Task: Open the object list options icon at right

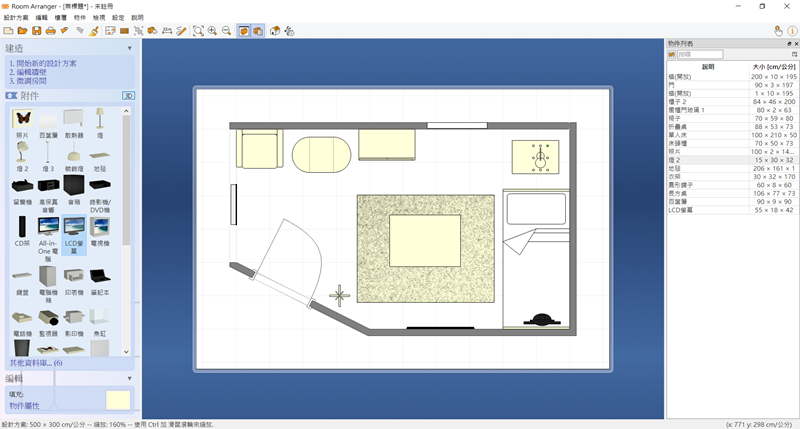Action: [794, 54]
